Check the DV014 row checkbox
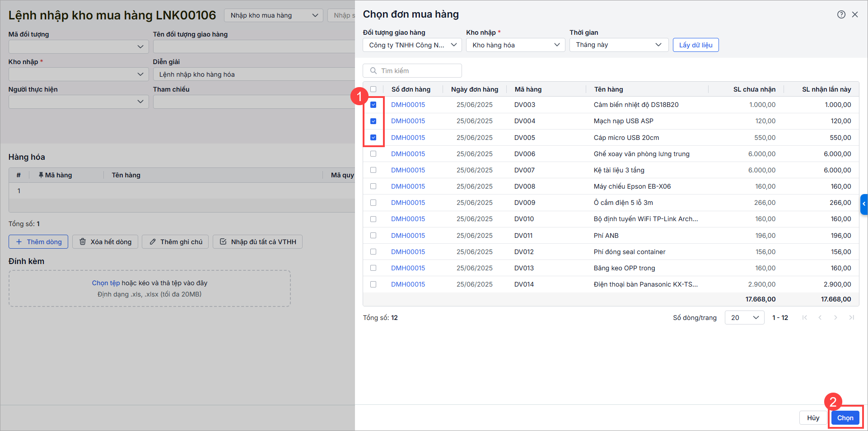Viewport: 868px width, 431px height. click(373, 284)
